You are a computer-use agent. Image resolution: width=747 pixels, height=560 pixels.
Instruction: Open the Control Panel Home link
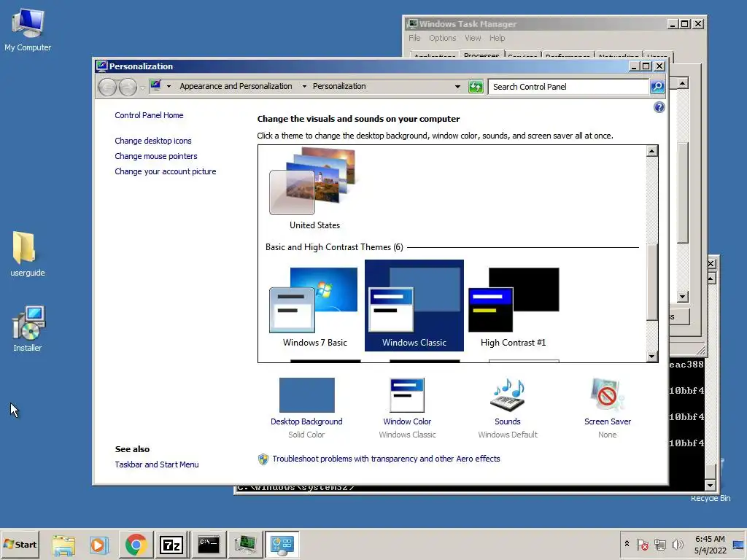(x=149, y=115)
